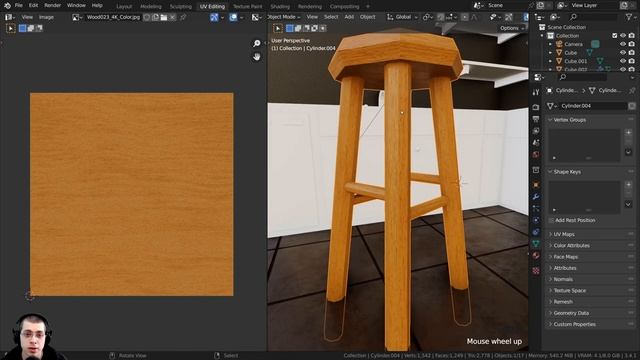Toggle UV editor overlays
The height and width of the screenshot is (360, 640).
(x=233, y=17)
